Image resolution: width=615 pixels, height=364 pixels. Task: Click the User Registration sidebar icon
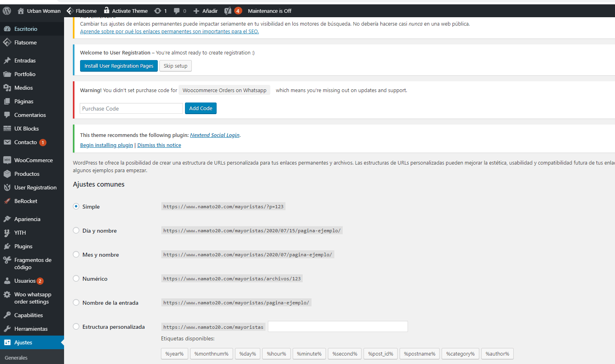(x=7, y=187)
